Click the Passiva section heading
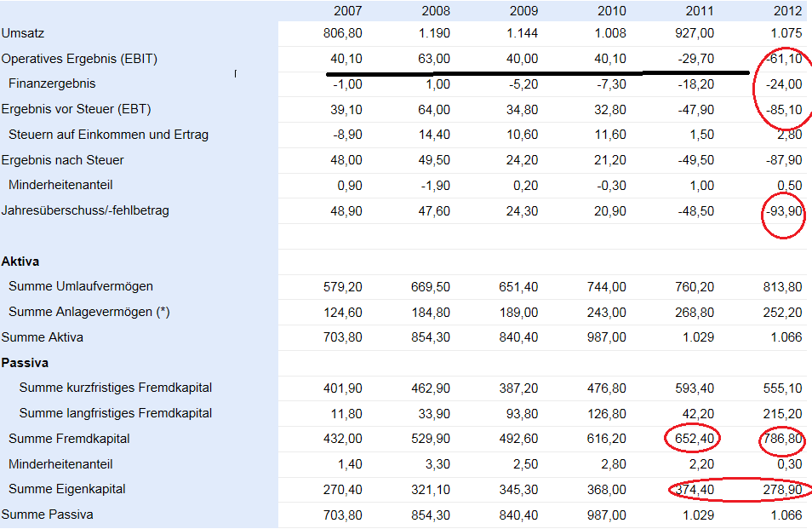The height and width of the screenshot is (529, 812). (x=25, y=363)
